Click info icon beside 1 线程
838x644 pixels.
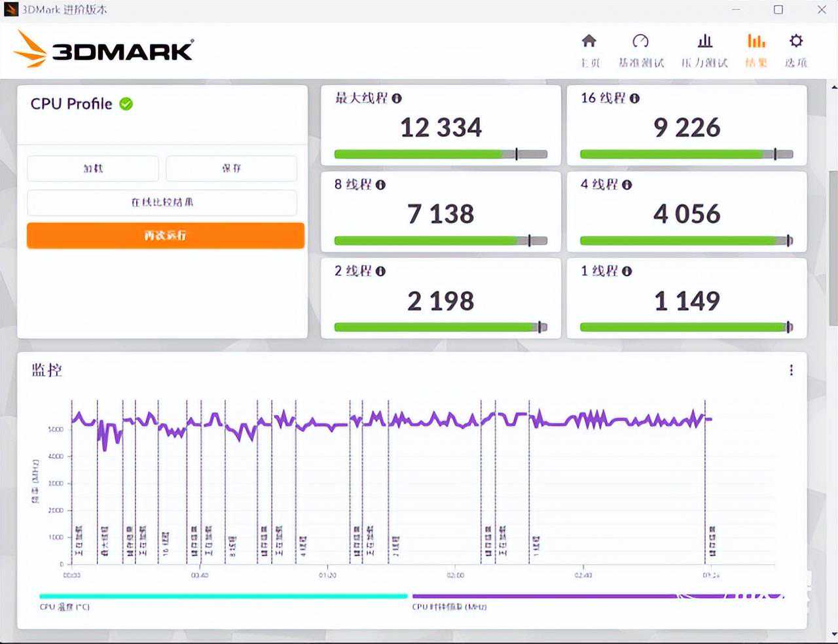pos(627,272)
